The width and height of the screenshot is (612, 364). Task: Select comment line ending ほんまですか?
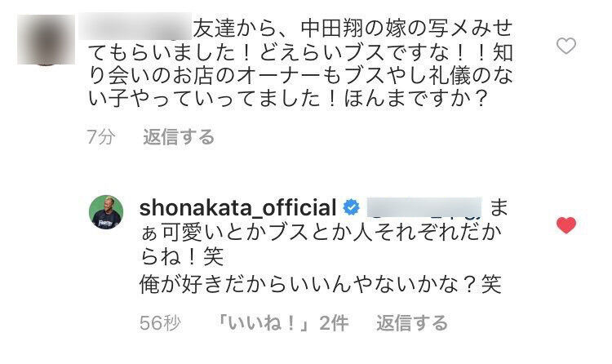287,98
